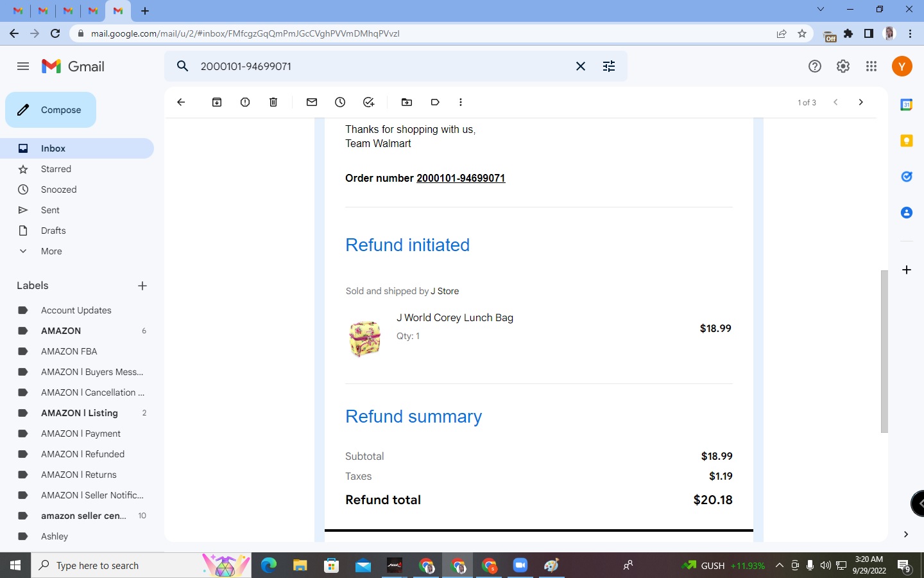Delete this email with trash icon
This screenshot has width=924, height=578.
pos(273,102)
